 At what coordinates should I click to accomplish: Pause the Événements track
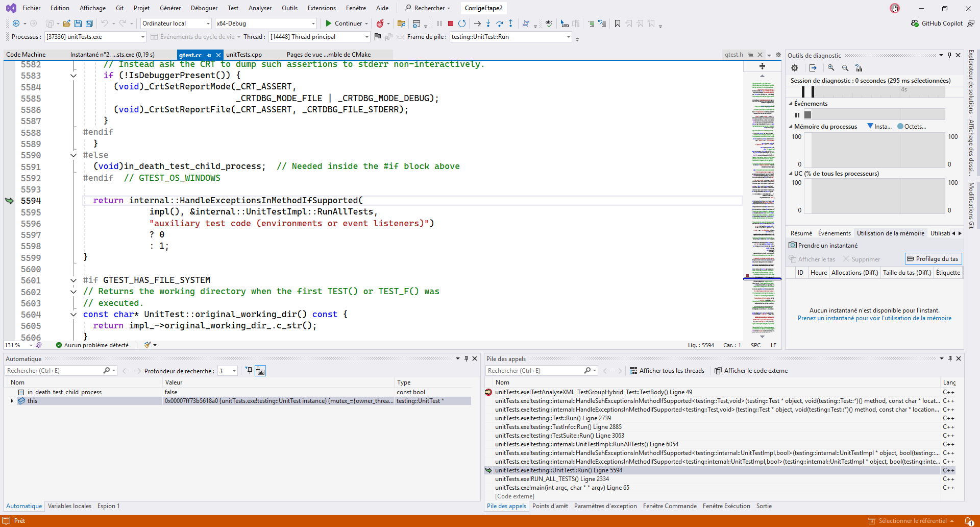pos(797,115)
